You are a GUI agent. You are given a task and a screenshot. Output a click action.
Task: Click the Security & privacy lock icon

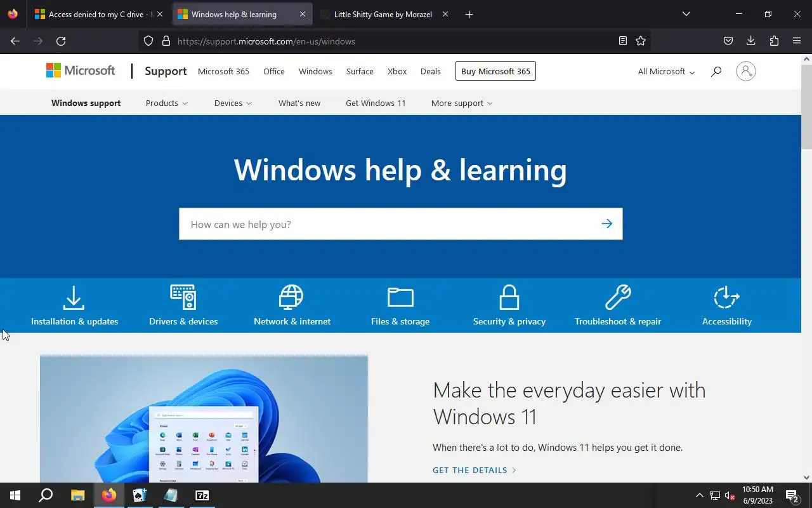[509, 297]
